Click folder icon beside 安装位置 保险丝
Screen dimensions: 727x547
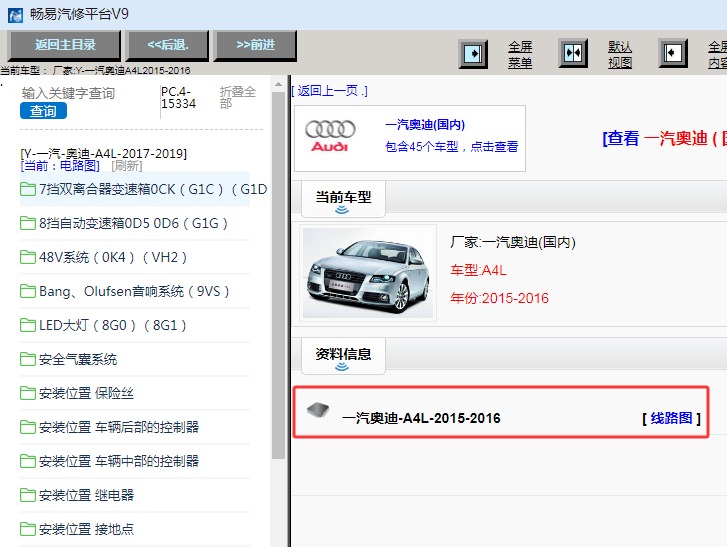[28, 393]
